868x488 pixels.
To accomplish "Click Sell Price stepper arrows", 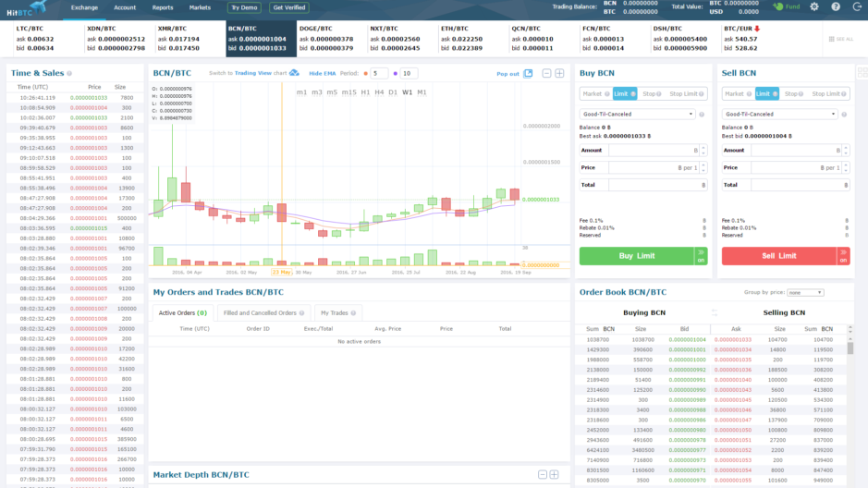I will [846, 167].
